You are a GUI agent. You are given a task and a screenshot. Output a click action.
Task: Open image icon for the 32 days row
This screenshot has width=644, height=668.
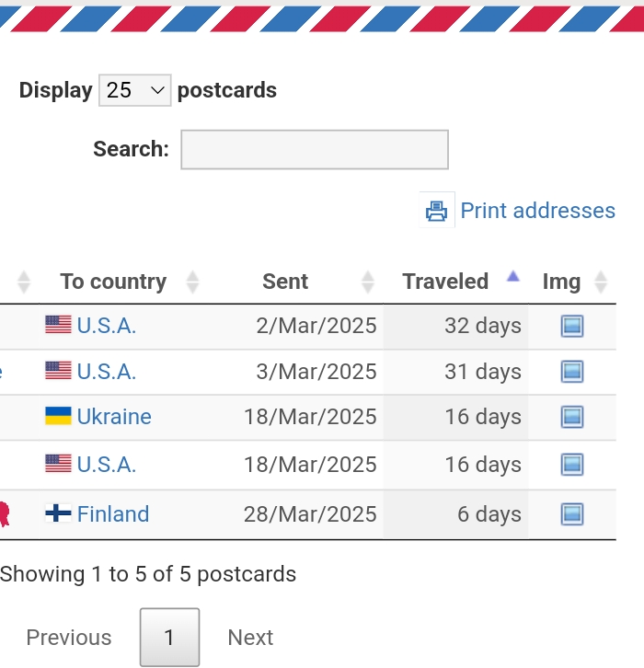(x=571, y=326)
